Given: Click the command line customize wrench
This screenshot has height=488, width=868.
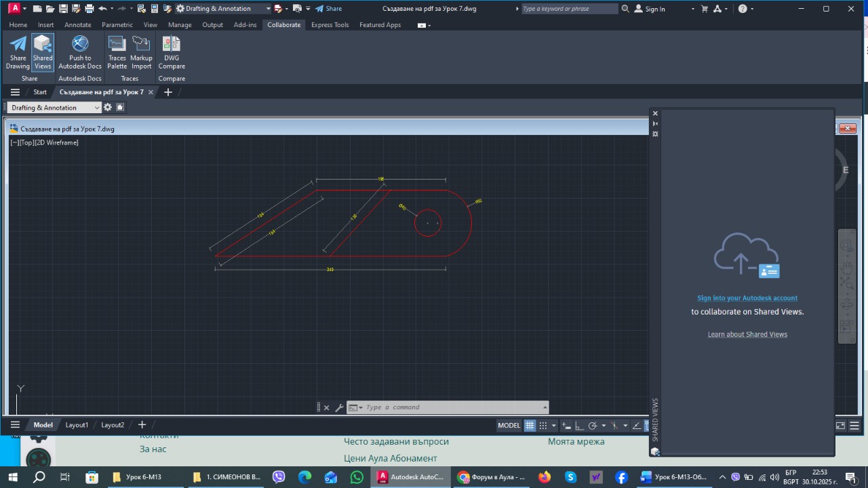Looking at the screenshot, I should pos(339,408).
